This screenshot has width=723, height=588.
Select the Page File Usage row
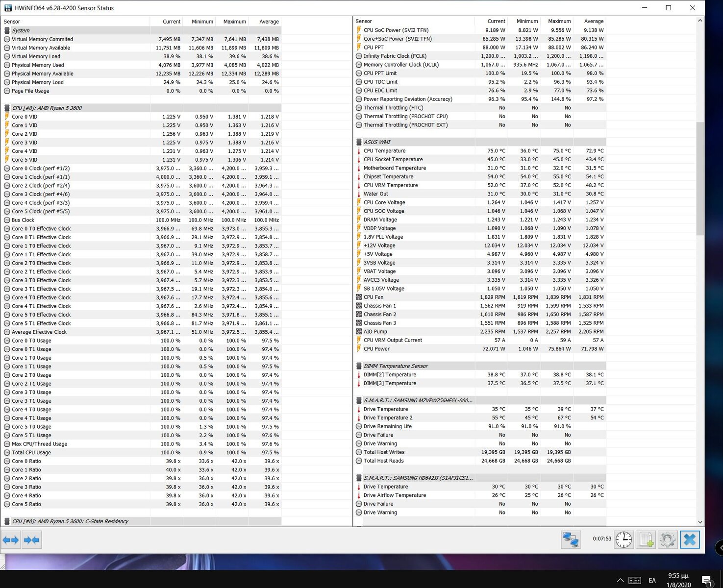click(141, 91)
